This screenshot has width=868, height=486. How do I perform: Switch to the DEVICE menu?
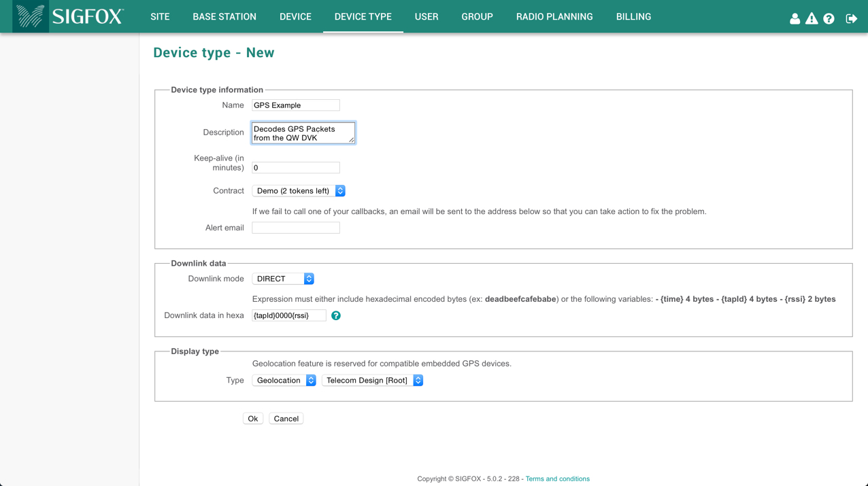pyautogui.click(x=295, y=17)
